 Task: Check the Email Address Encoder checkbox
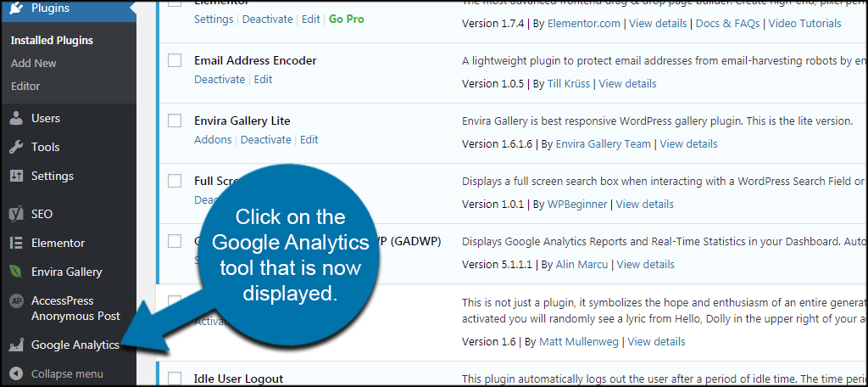[175, 60]
